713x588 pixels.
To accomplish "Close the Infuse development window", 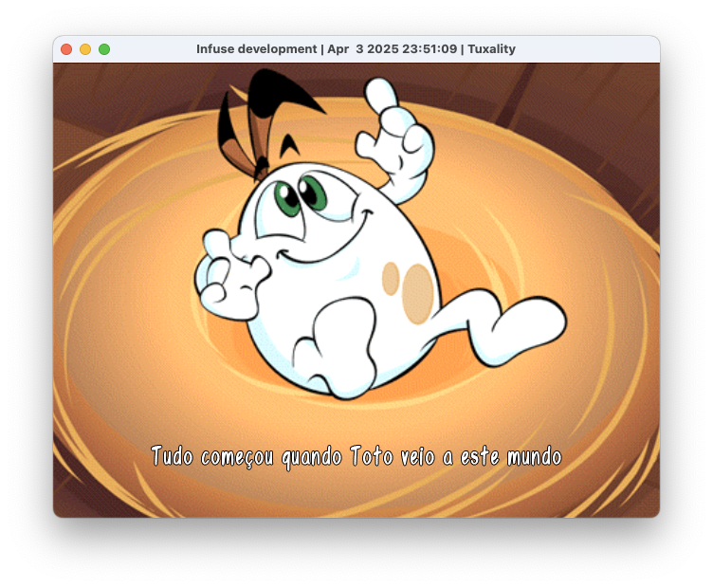I will point(66,49).
